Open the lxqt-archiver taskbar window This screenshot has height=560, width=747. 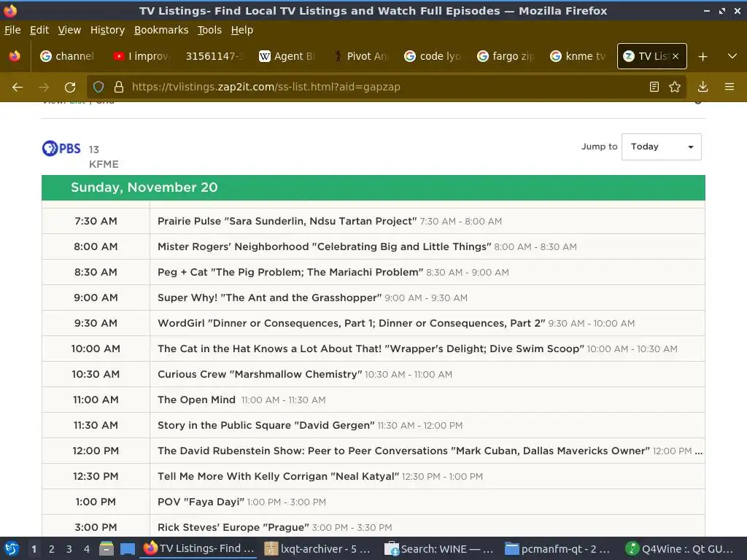click(318, 549)
